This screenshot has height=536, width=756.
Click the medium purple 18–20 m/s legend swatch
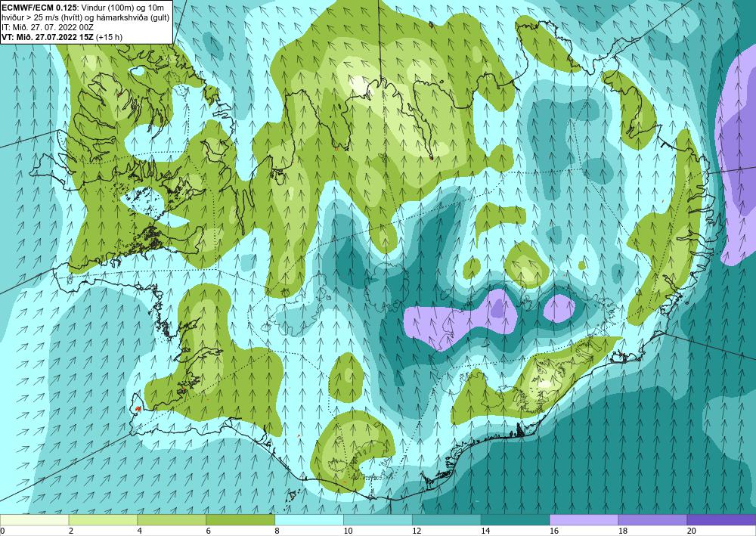pyautogui.click(x=652, y=519)
